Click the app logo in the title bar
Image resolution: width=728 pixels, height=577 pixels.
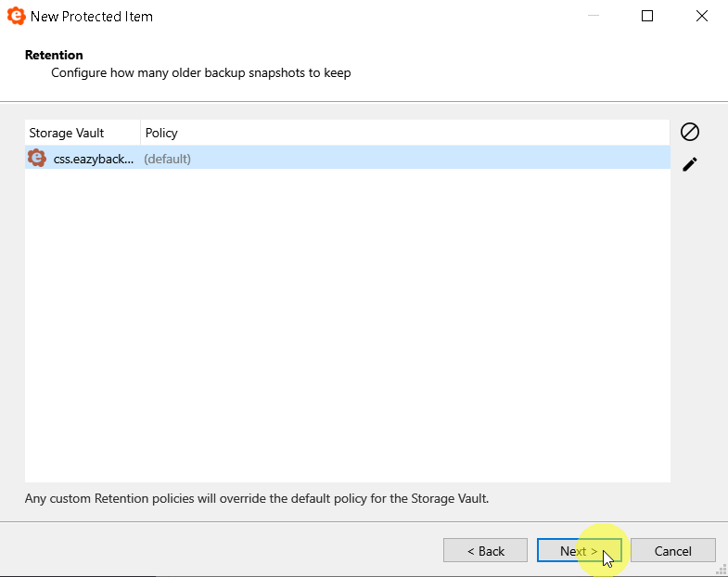pyautogui.click(x=16, y=16)
